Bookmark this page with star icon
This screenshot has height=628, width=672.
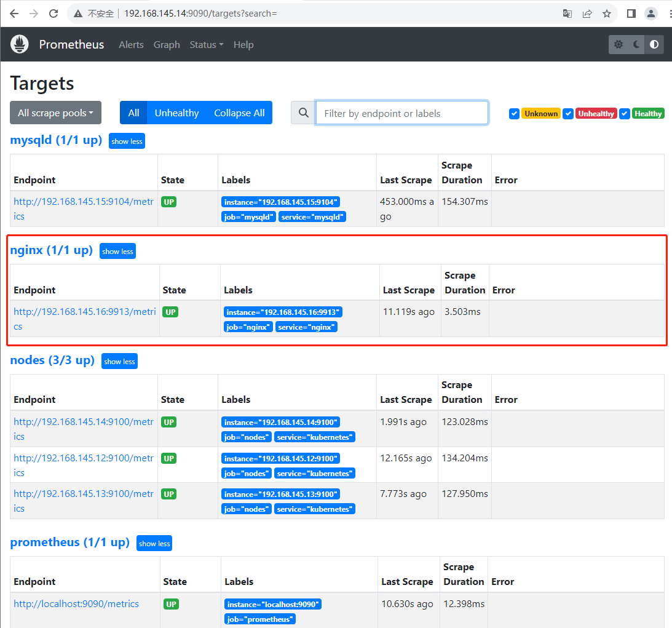click(606, 14)
